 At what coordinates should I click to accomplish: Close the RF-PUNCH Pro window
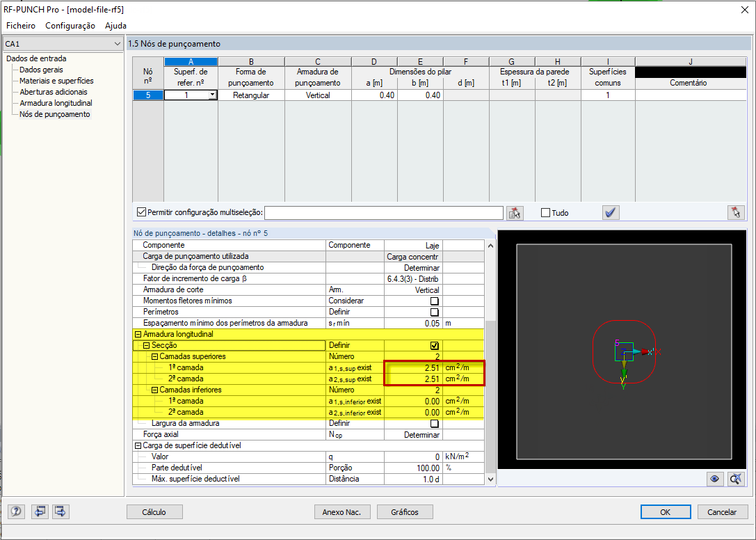pos(744,10)
